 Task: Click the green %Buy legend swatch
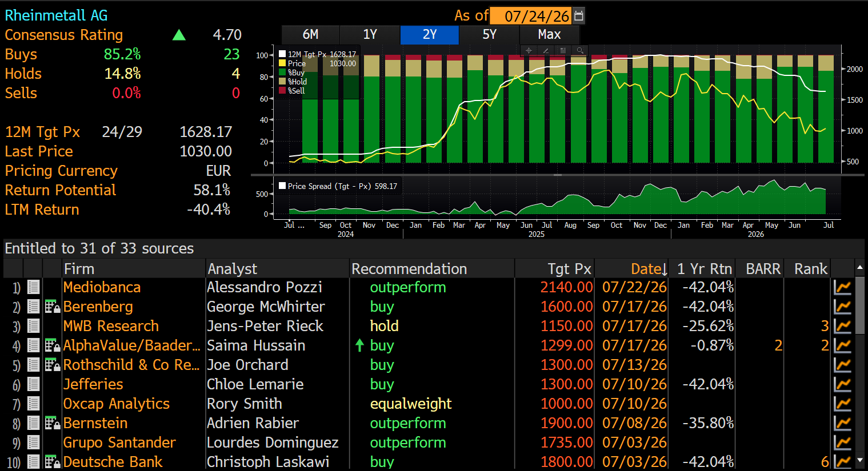click(282, 73)
